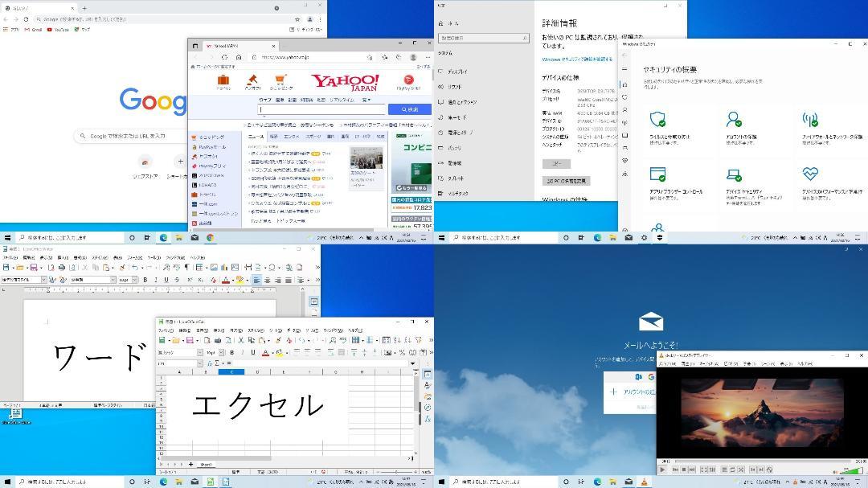The width and height of the screenshot is (868, 488).
Task: Expand the font name dropdown in Calc
Action: (200, 352)
